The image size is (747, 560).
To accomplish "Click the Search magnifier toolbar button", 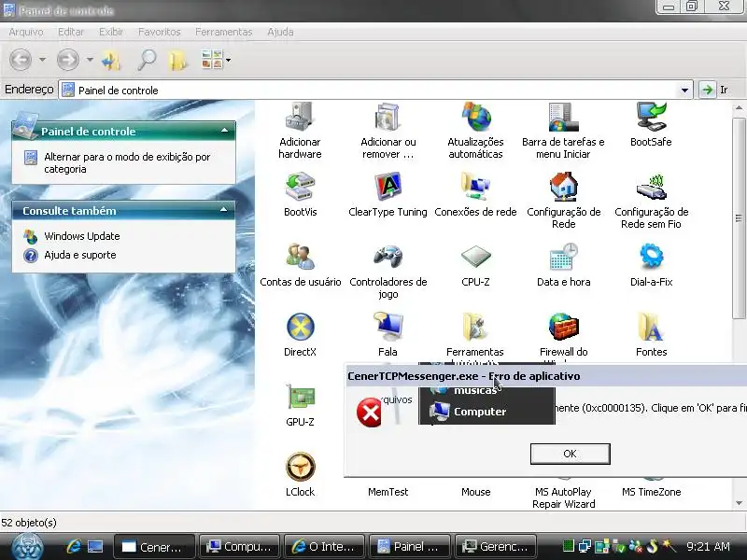I will point(147,60).
